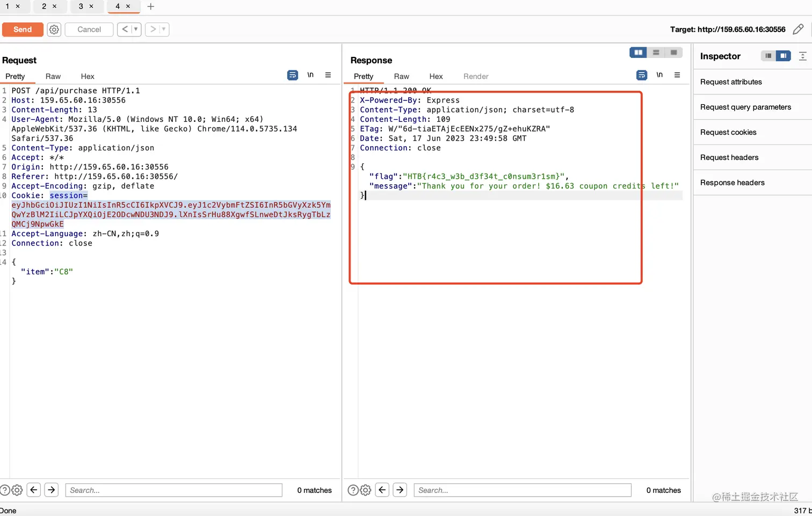
Task: Open Response search settings gear
Action: 366,490
